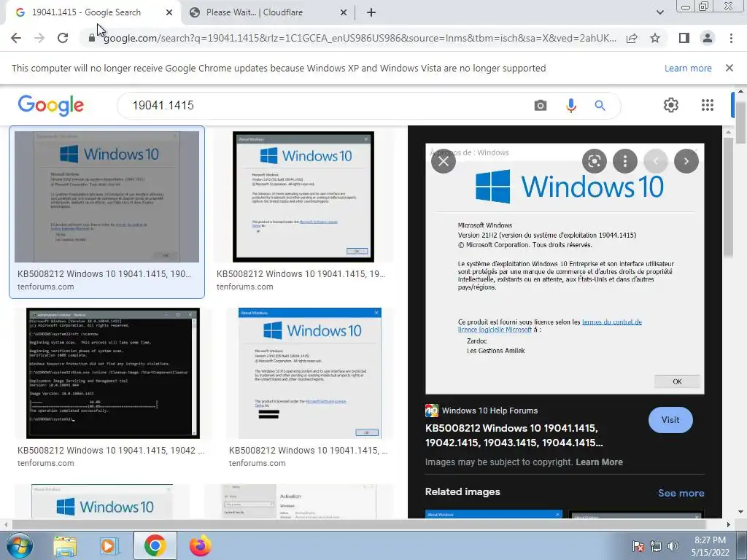The width and height of the screenshot is (747, 560).
Task: Start voice search with the microphone
Action: (x=570, y=105)
